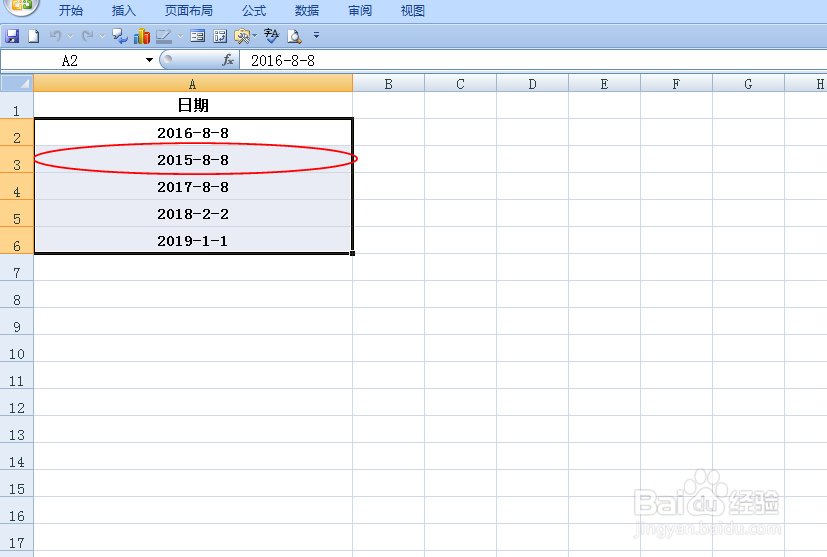Screen dimensions: 827x557
Task: Select cell containing 2019-1-1
Action: (193, 241)
